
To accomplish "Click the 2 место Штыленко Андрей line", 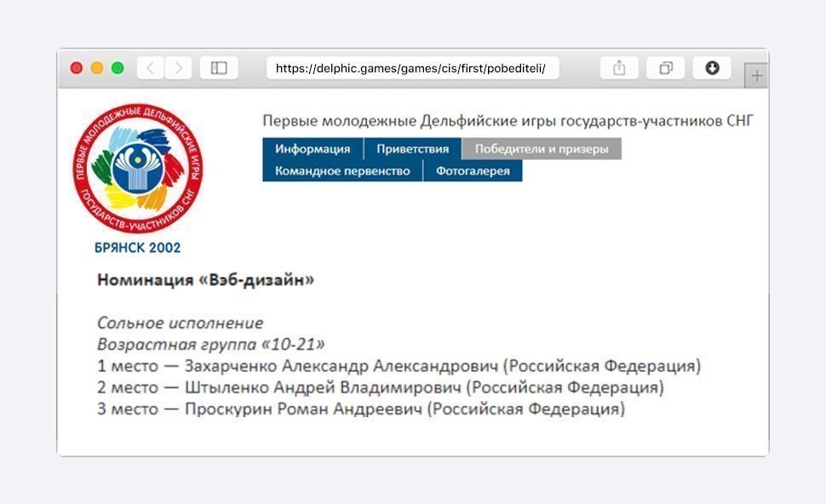I will coord(381,387).
